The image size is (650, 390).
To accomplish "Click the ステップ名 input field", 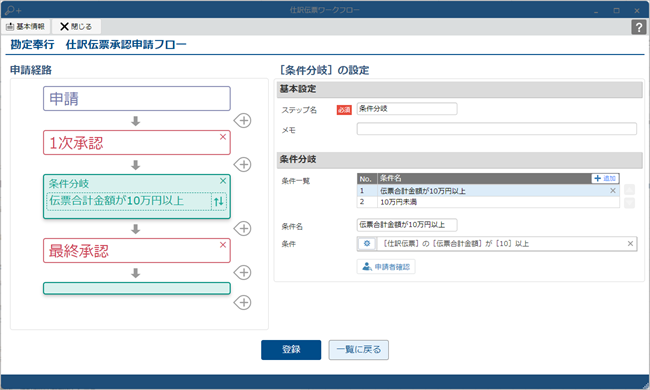I will [x=407, y=109].
